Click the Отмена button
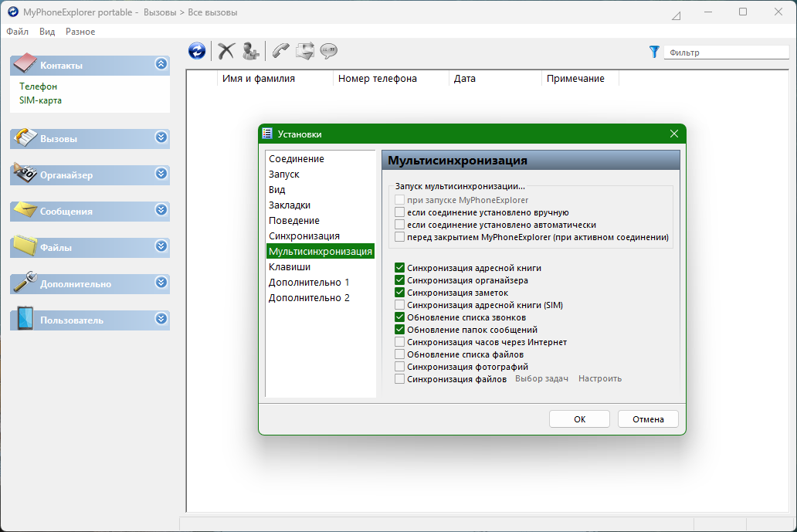Image resolution: width=797 pixels, height=532 pixels. click(648, 419)
